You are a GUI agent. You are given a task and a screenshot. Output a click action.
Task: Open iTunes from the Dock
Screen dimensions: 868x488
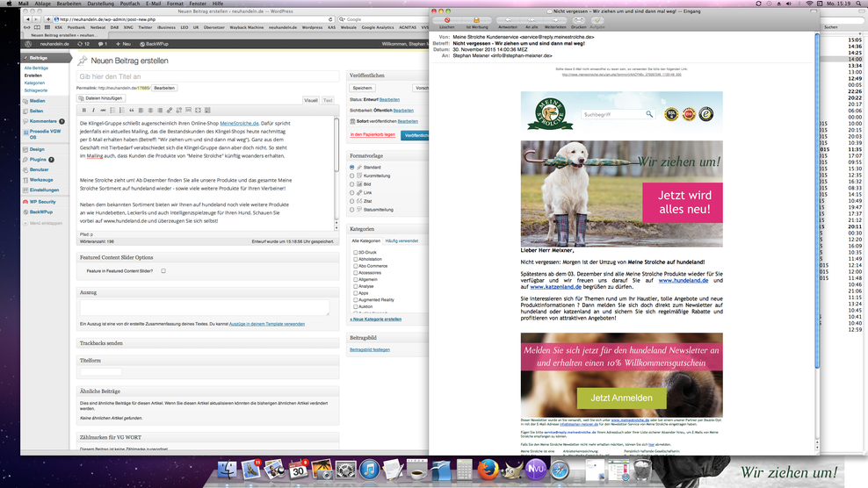(369, 470)
